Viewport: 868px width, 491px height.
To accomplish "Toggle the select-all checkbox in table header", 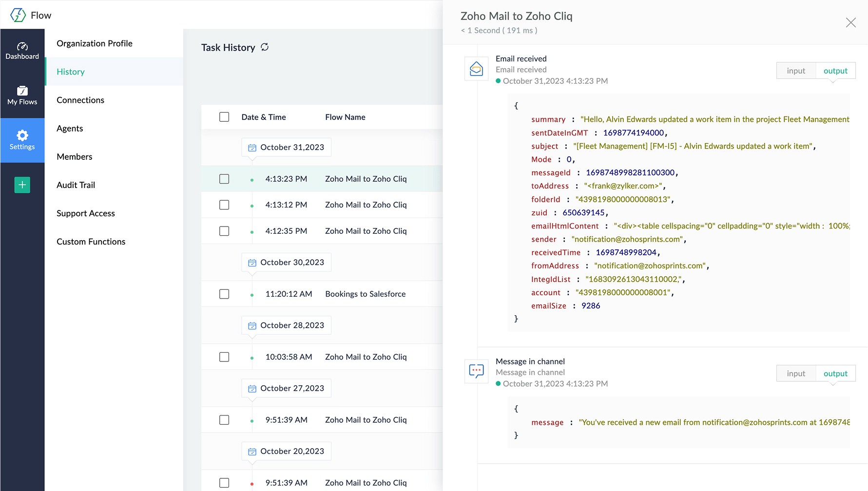I will tap(224, 117).
